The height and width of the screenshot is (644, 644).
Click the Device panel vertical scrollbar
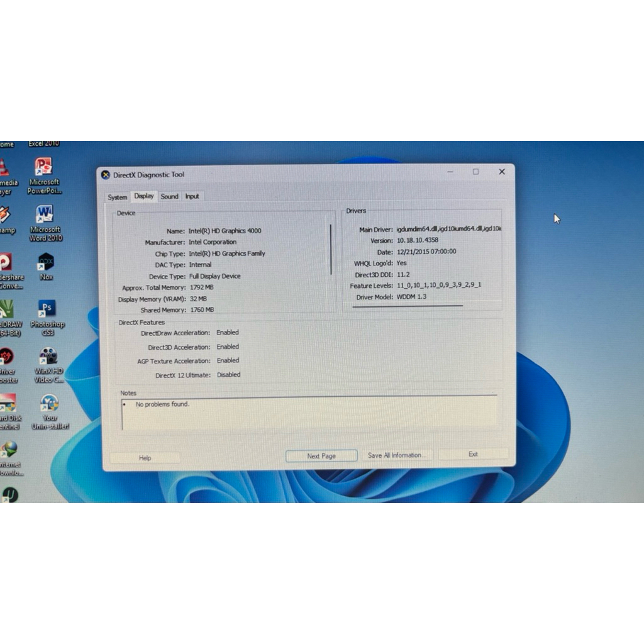pyautogui.click(x=331, y=249)
